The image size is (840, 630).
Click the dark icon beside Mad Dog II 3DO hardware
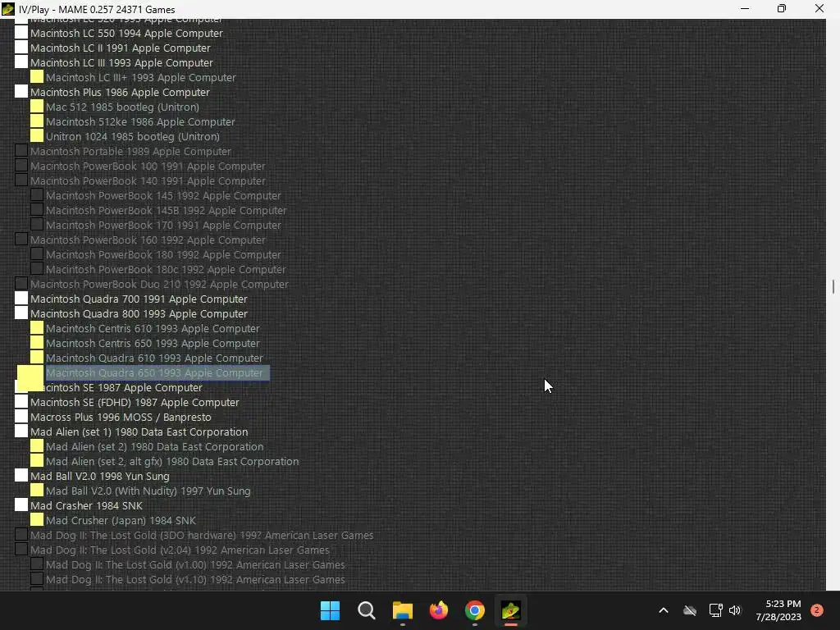coord(21,535)
